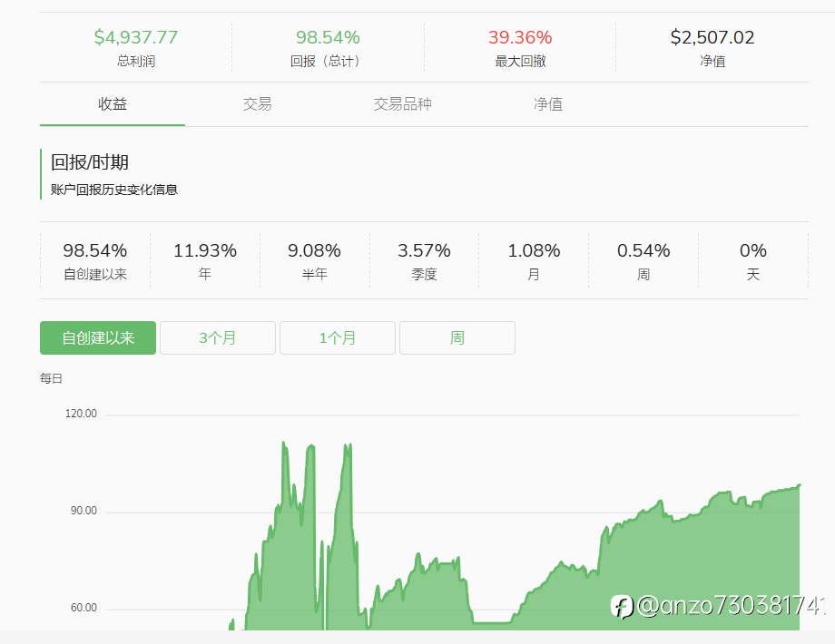Click the $2,507.02 净值 value
Image resolution: width=835 pixels, height=644 pixels.
(x=712, y=38)
